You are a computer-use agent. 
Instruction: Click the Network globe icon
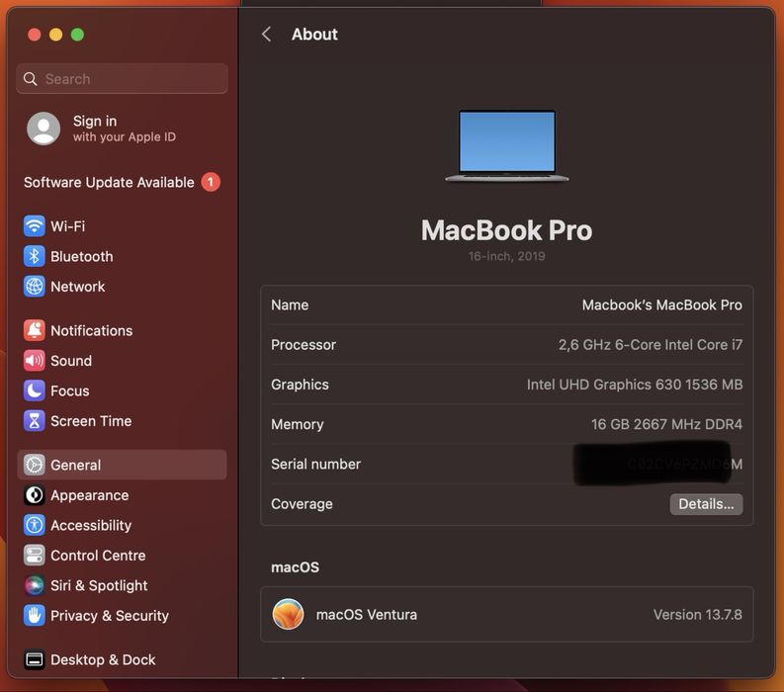tap(34, 287)
